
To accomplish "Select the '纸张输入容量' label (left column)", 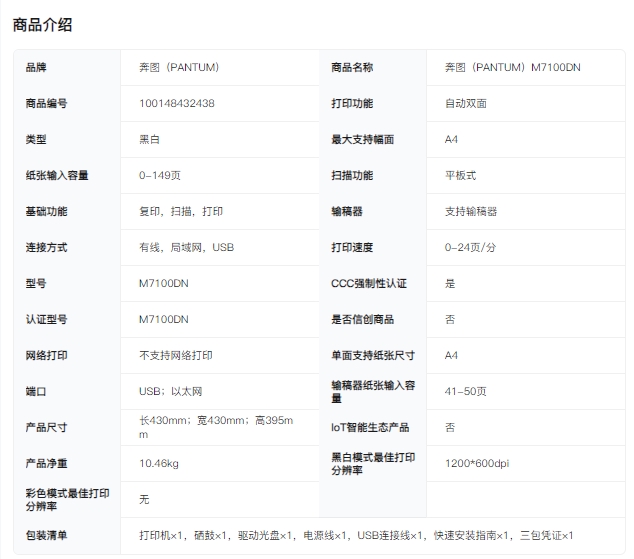I will [57, 175].
